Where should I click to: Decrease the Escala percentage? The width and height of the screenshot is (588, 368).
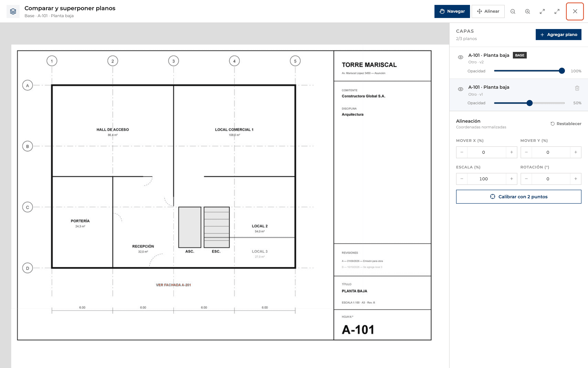(462, 179)
